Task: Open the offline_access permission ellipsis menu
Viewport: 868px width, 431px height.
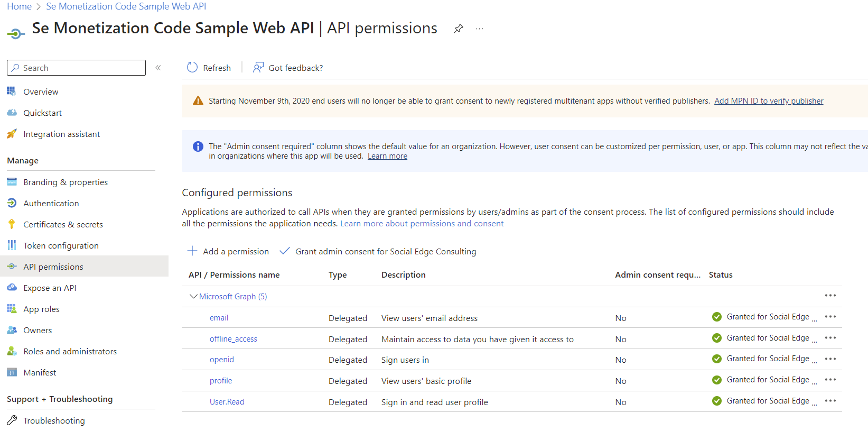Action: tap(830, 338)
